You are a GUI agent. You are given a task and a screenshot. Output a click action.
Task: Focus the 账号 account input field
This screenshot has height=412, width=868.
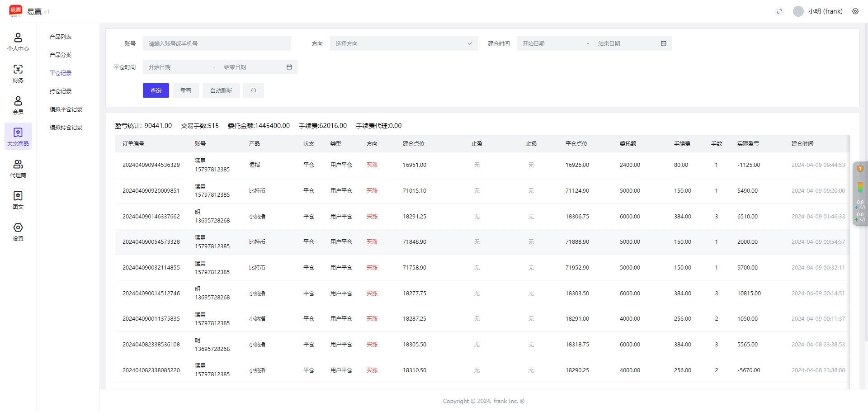pos(217,43)
